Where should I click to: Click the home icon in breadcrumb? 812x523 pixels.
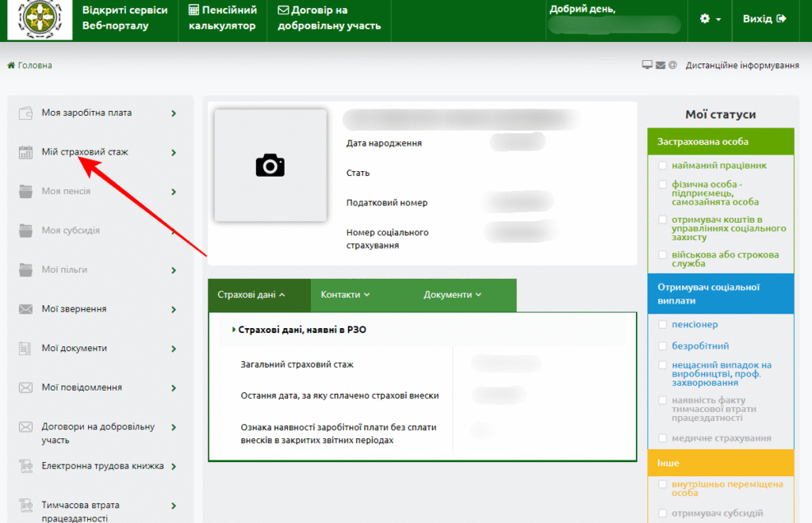[x=11, y=66]
